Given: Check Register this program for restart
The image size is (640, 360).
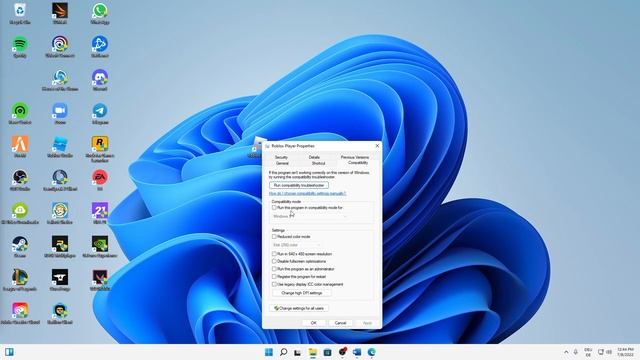Looking at the screenshot, I should (274, 277).
